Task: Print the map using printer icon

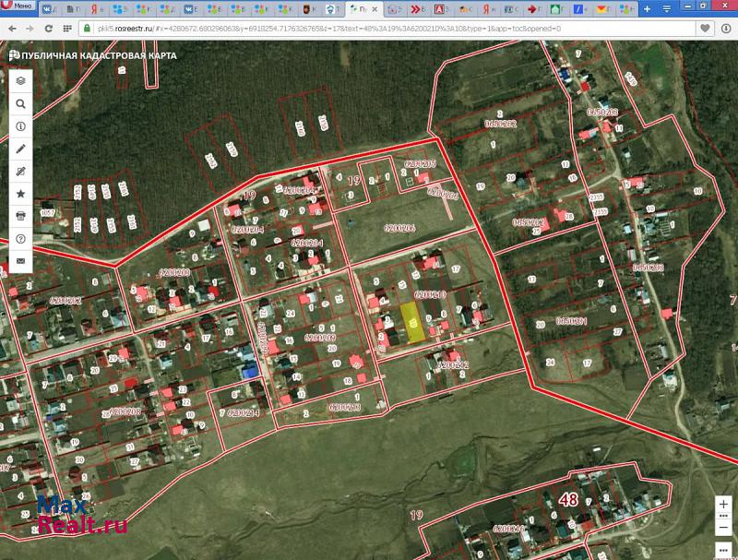Action: tap(20, 216)
